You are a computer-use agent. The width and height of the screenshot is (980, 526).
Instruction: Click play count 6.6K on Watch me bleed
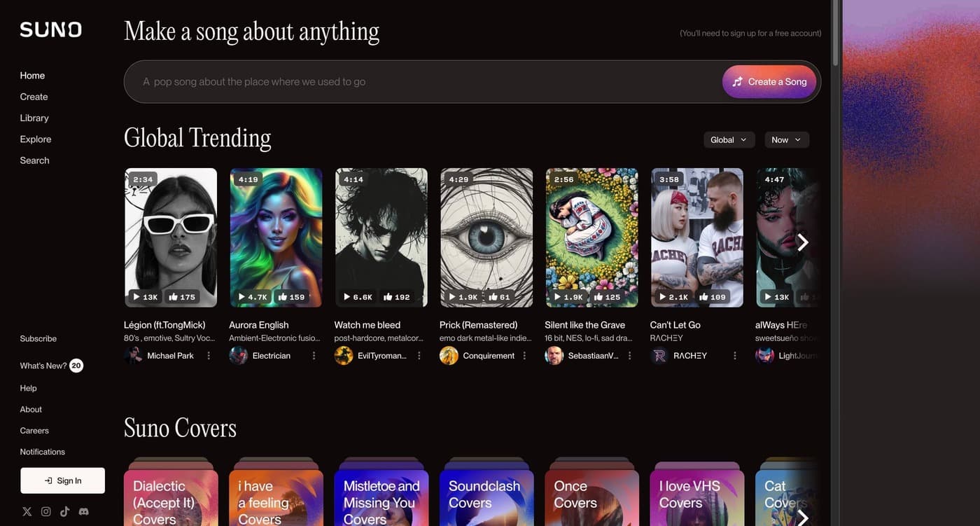[358, 297]
